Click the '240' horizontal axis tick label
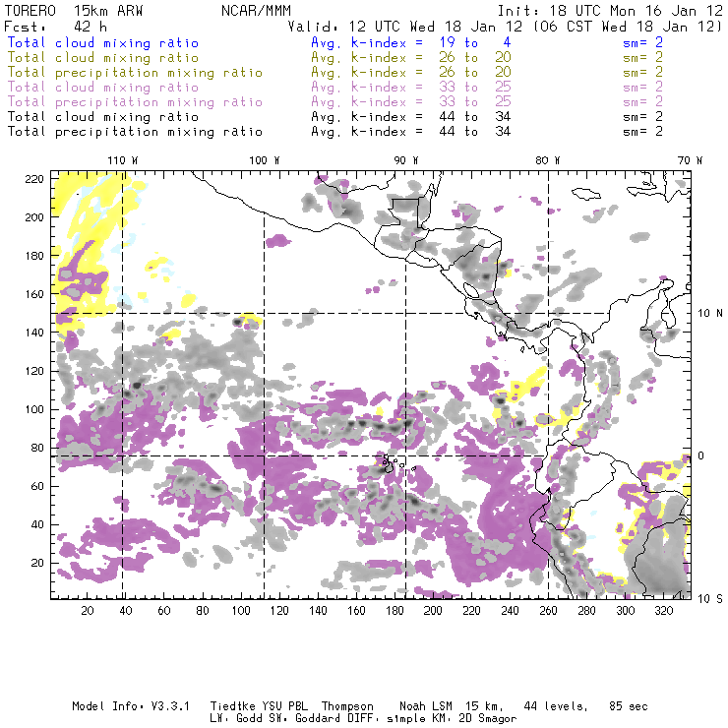This screenshot has height=728, width=728. point(510,611)
